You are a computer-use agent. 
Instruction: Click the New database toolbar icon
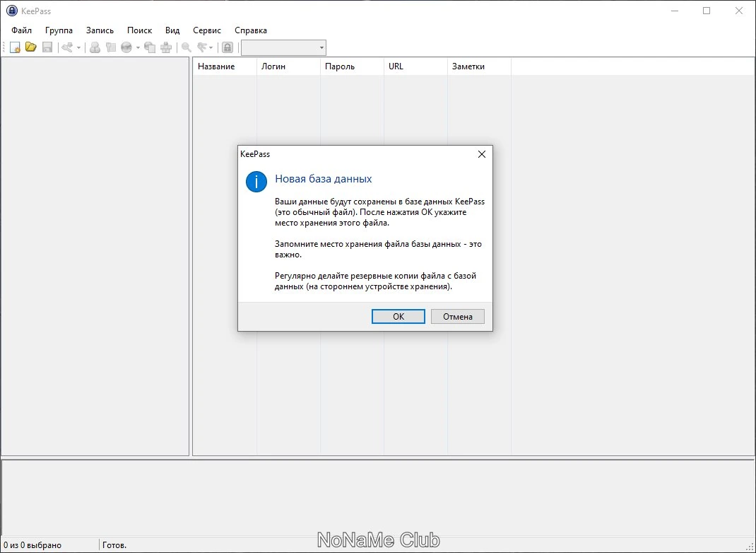pyautogui.click(x=15, y=47)
